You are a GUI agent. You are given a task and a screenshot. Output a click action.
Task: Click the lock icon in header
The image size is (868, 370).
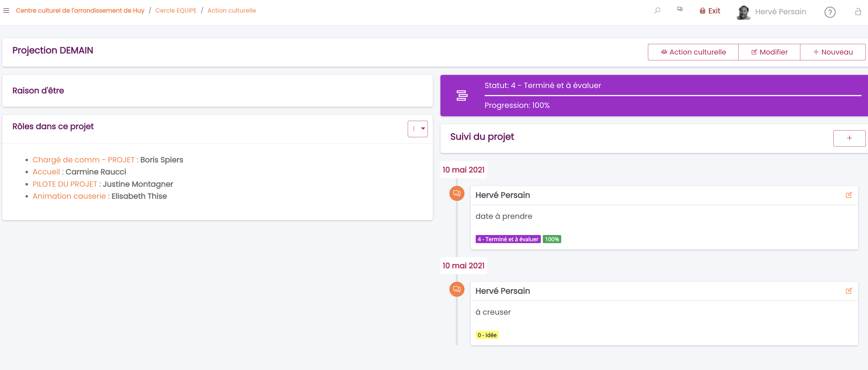[858, 12]
